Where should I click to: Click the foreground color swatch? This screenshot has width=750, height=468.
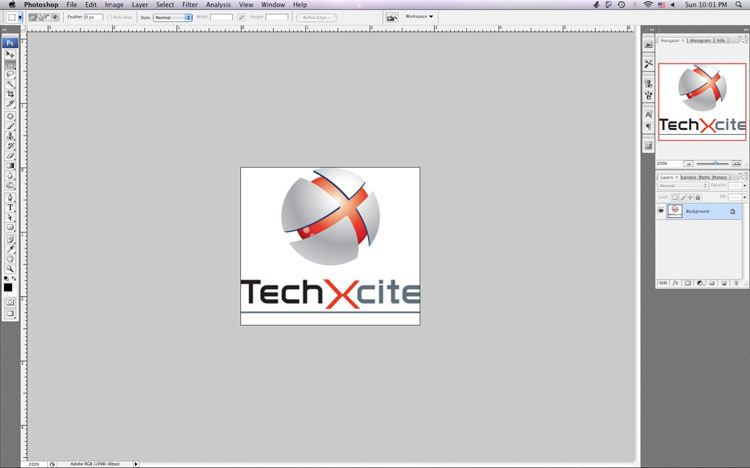coord(8,287)
